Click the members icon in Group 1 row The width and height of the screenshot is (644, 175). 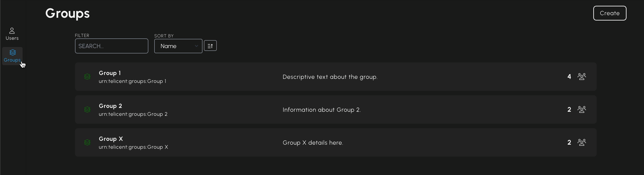[x=582, y=76]
